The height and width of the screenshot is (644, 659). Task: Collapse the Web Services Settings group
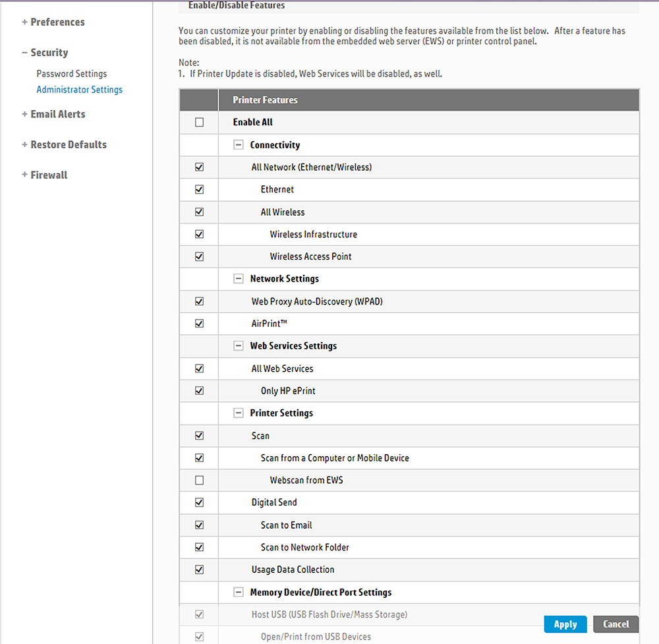pos(239,346)
